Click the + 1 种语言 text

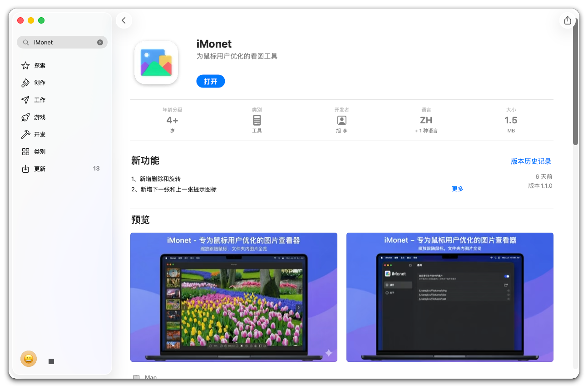426,131
